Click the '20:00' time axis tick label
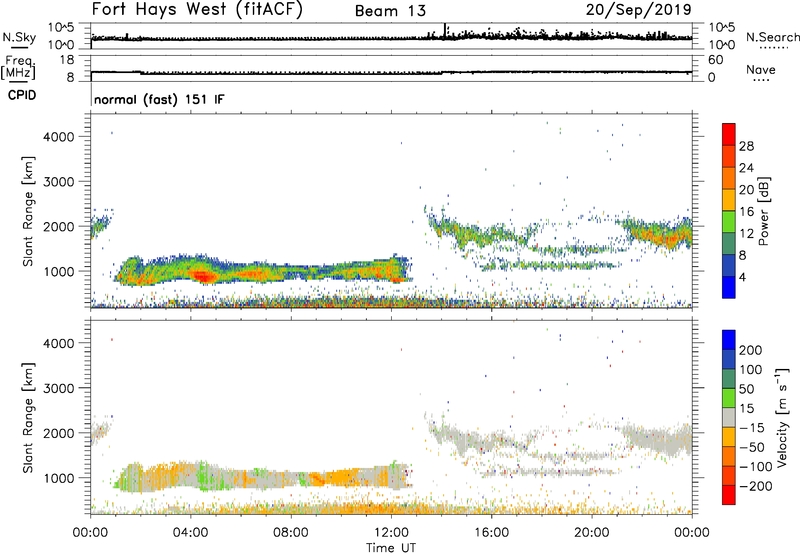 [x=592, y=533]
